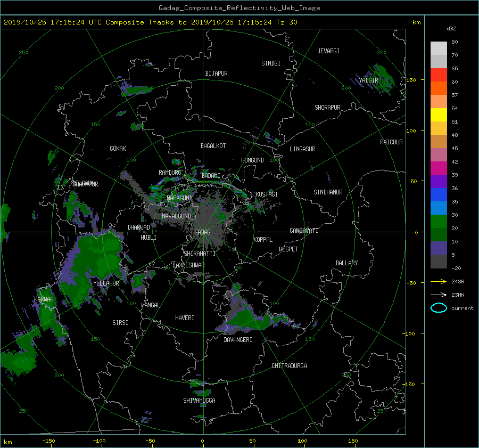Click the NARAGUND label
Screen dimensions: 479x448
point(180,198)
